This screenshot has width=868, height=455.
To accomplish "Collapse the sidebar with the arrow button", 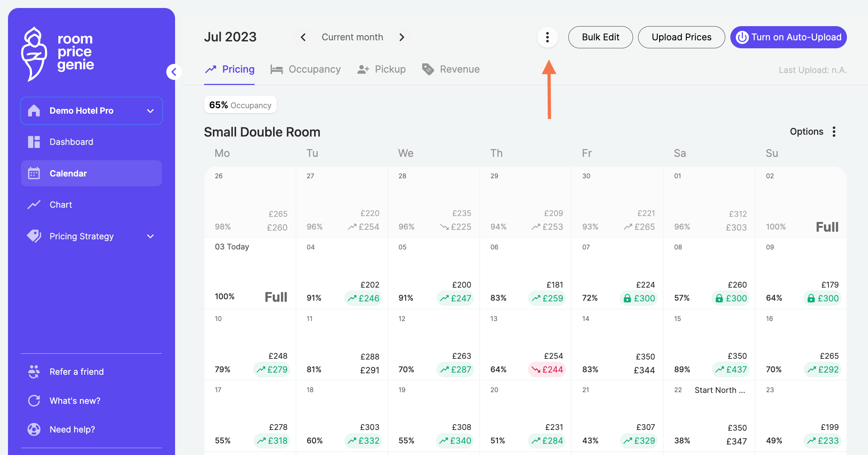I will (174, 72).
